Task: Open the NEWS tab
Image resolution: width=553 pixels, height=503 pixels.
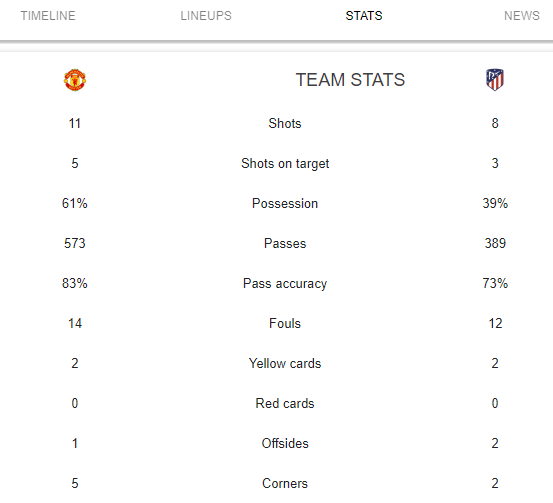Action: tap(522, 16)
